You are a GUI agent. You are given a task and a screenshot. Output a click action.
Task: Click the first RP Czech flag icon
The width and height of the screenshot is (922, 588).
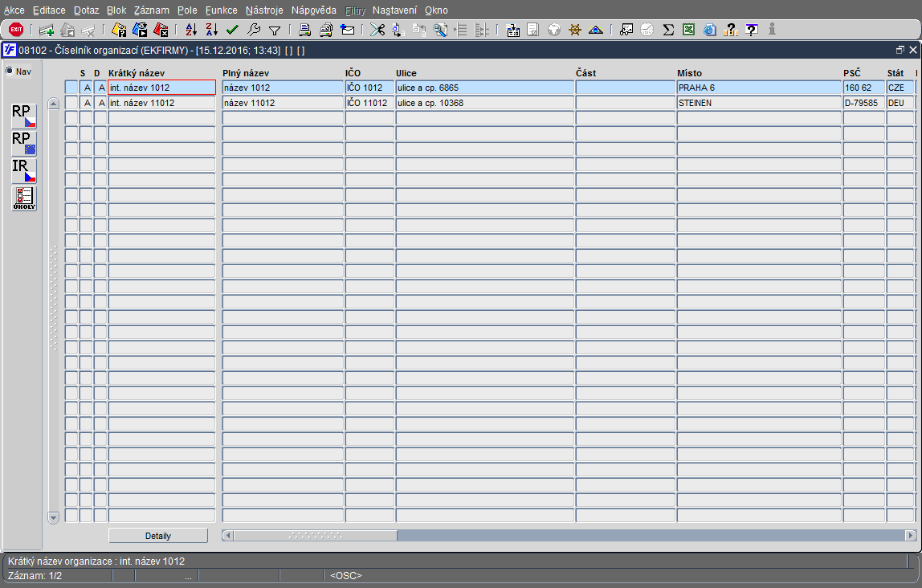pos(24,116)
